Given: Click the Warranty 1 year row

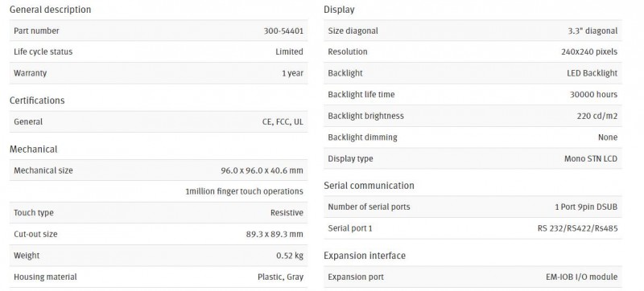Looking at the screenshot, I should (x=159, y=73).
